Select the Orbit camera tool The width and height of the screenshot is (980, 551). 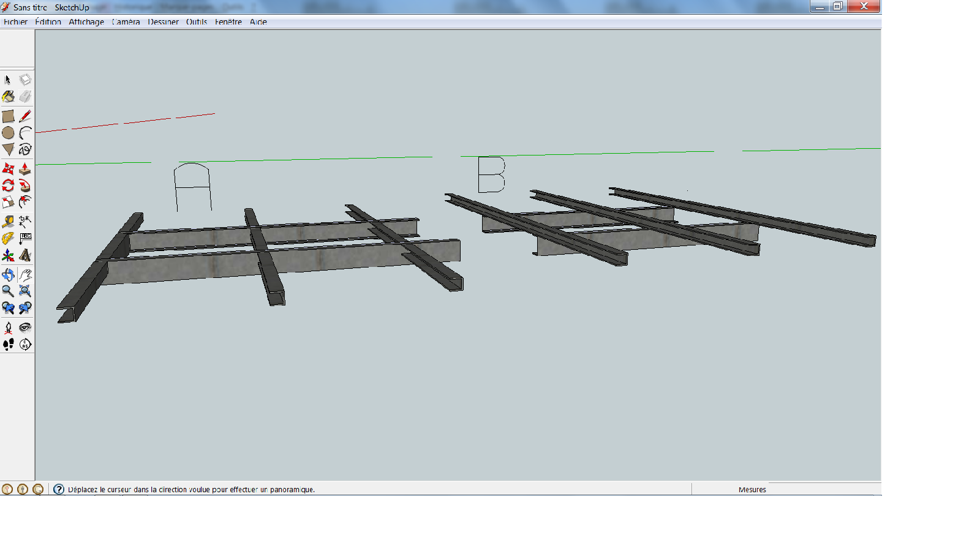coord(8,275)
